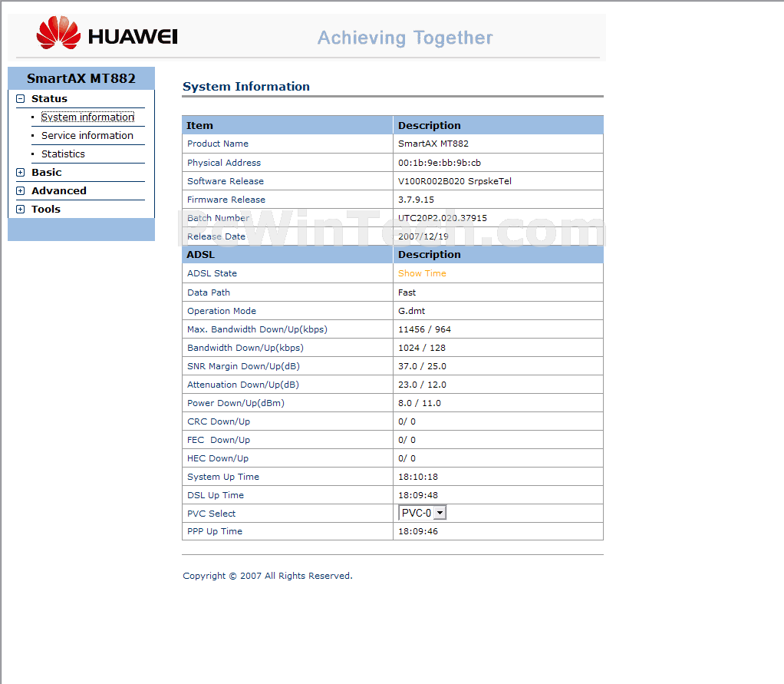Select System Up Time value 18:10:18

tap(418, 477)
